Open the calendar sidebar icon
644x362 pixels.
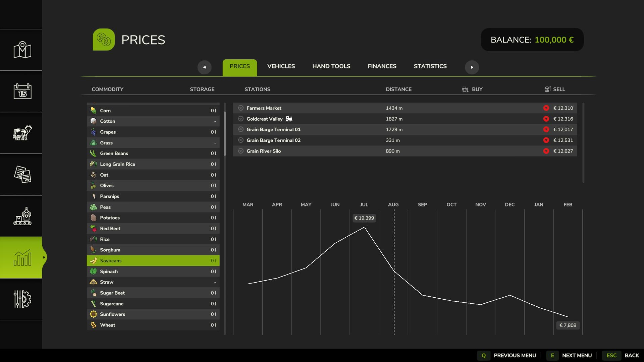tap(22, 91)
